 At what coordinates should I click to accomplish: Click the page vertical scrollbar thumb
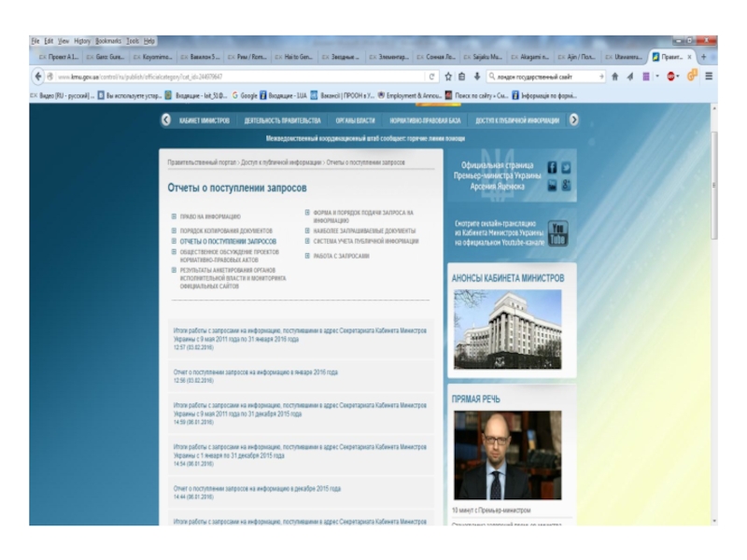(713, 186)
